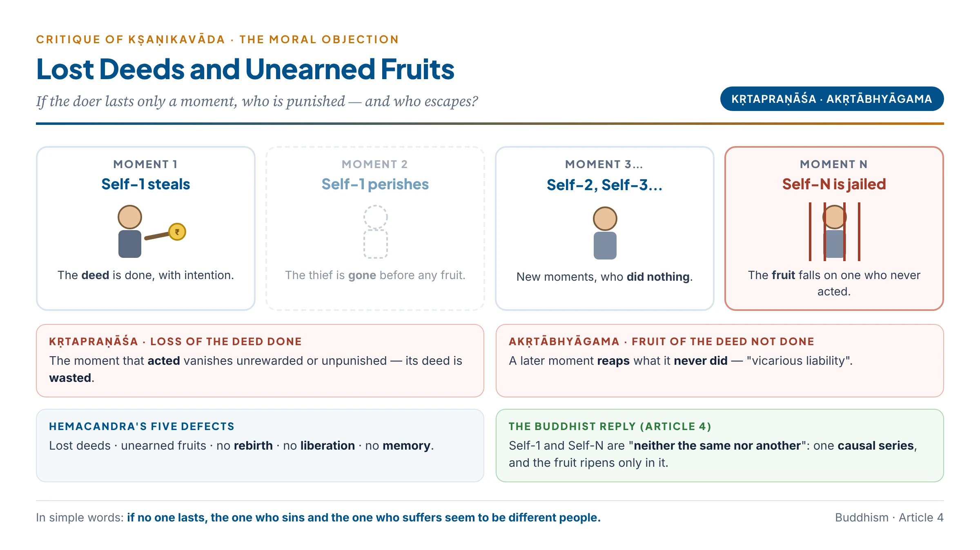Click the 'Self-2, Self-3...' heading
The image size is (980, 550).
point(604,185)
